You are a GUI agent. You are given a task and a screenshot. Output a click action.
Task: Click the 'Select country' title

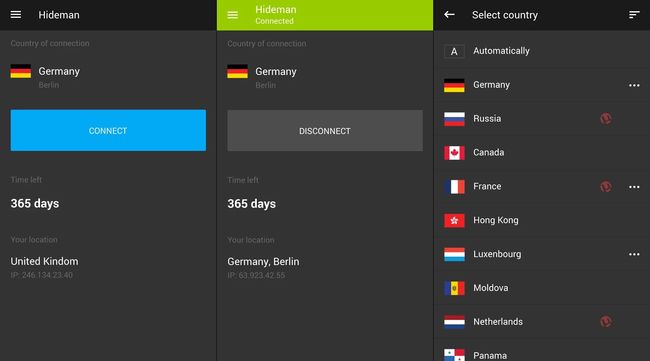point(505,15)
